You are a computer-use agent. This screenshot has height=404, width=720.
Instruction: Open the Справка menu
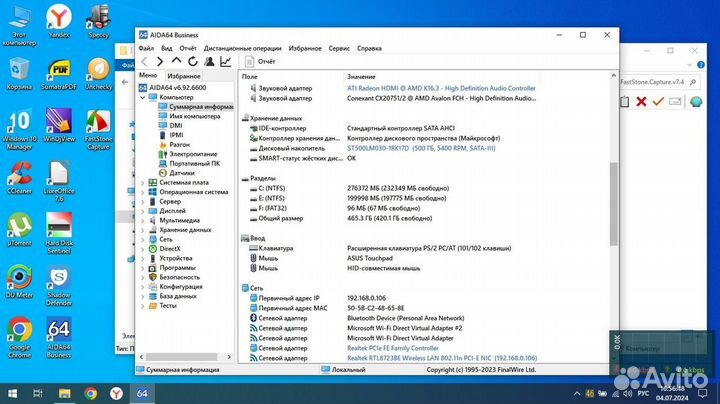tap(369, 48)
